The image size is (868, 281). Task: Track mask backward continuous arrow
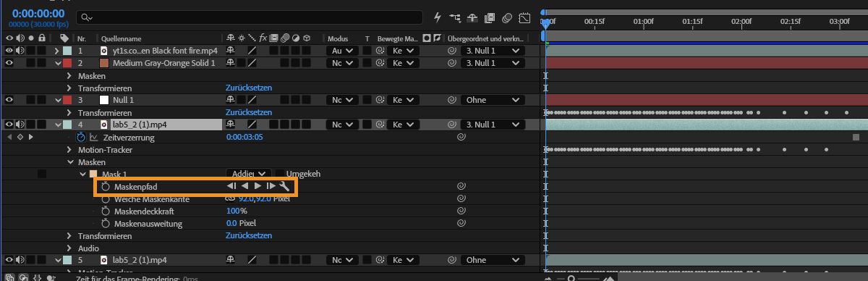pyautogui.click(x=245, y=186)
